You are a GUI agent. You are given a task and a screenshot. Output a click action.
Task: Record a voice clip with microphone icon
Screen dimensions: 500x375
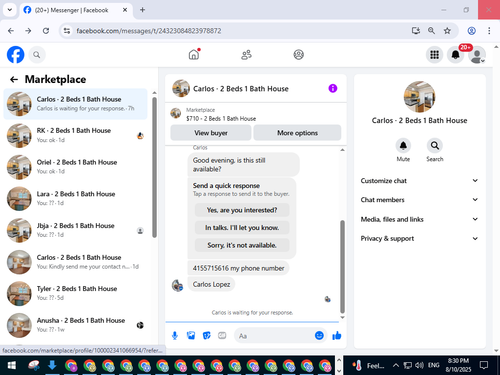pyautogui.click(x=175, y=335)
